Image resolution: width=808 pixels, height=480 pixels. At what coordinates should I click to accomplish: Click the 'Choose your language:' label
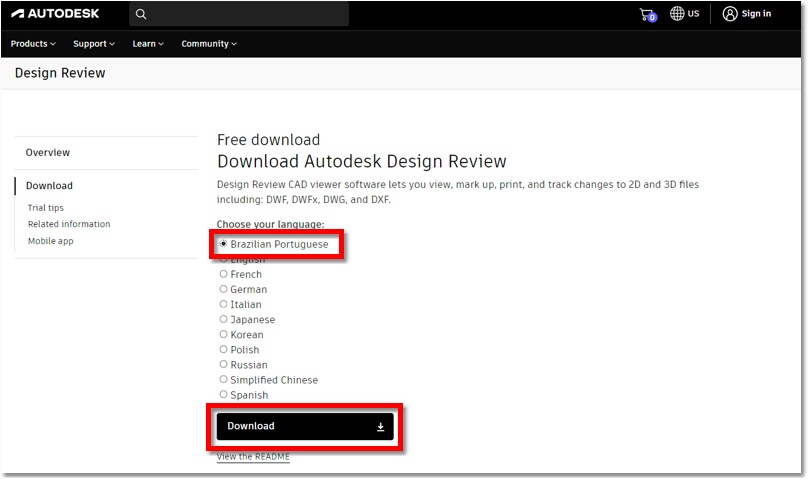[x=271, y=224]
